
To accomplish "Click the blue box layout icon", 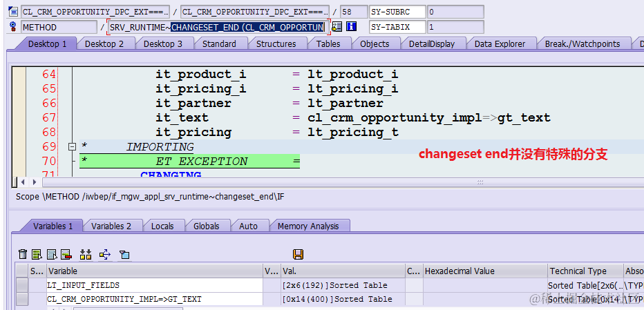I will point(124,255).
